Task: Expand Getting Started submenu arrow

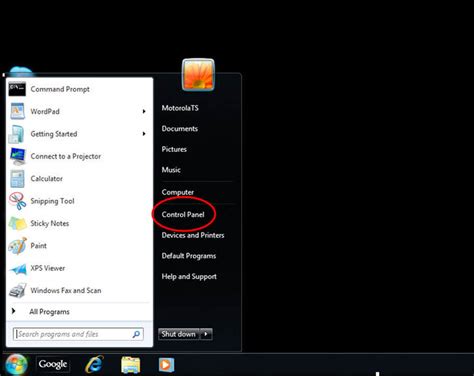Action: [144, 134]
